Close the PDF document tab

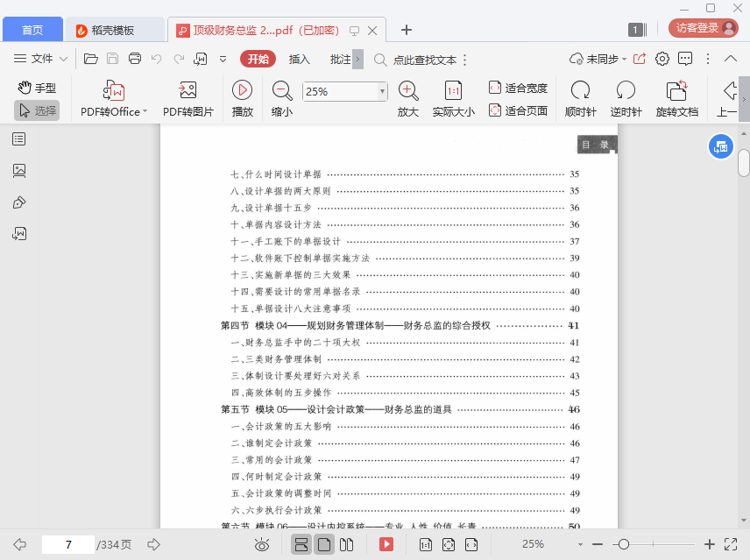[x=372, y=31]
